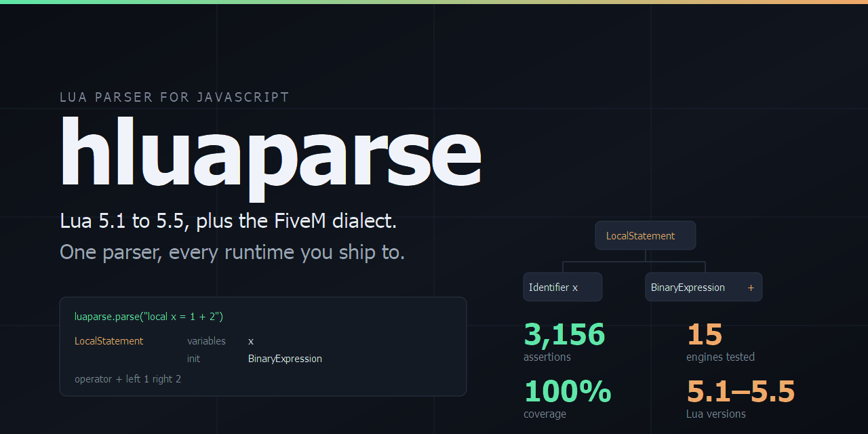Image resolution: width=868 pixels, height=434 pixels.
Task: Click the 100% coverage statistic
Action: [x=568, y=399]
